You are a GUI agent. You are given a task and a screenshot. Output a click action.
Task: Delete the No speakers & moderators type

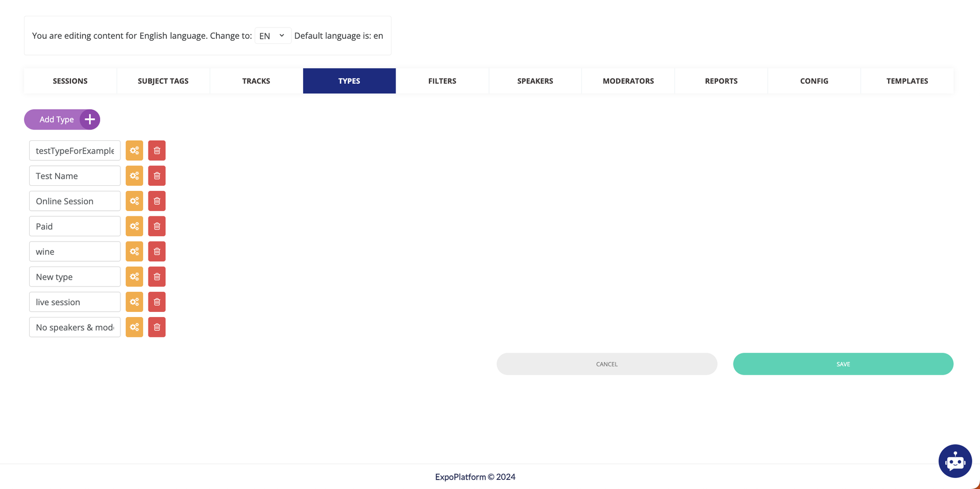point(157,327)
